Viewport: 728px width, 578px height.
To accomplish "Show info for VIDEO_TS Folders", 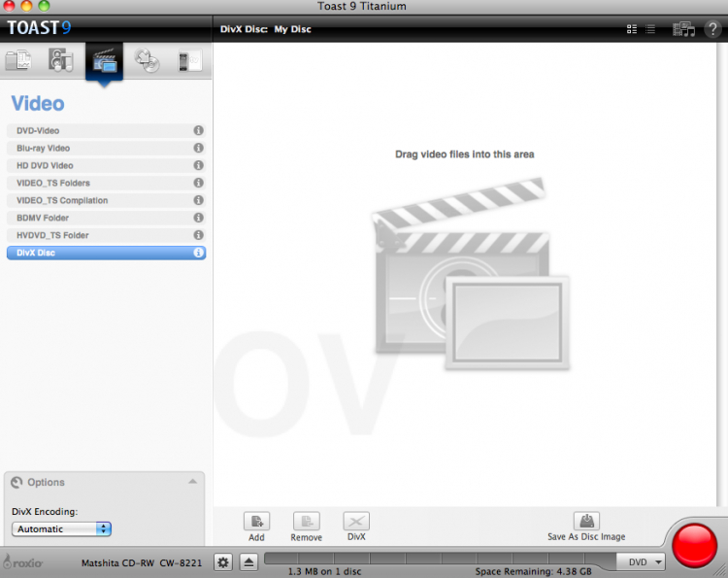I will [x=198, y=183].
